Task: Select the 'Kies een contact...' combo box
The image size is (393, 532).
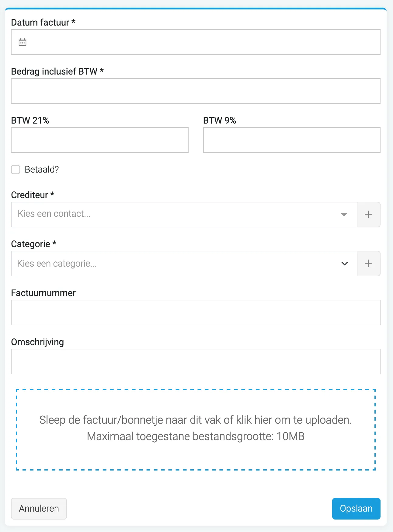Action: [184, 215]
